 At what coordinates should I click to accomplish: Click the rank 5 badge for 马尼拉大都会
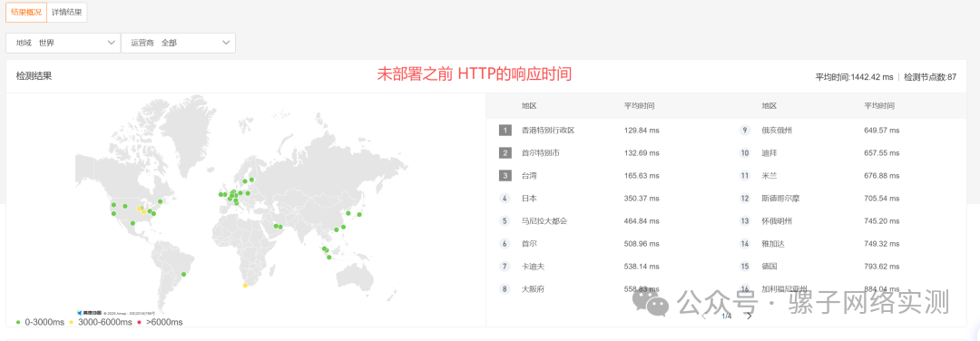click(505, 221)
